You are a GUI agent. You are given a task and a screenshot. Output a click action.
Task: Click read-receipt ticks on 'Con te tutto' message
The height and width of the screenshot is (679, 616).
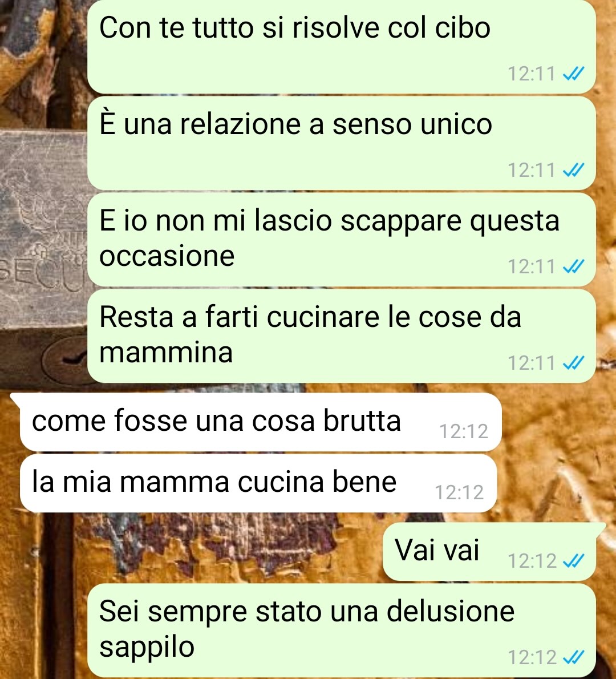(574, 74)
